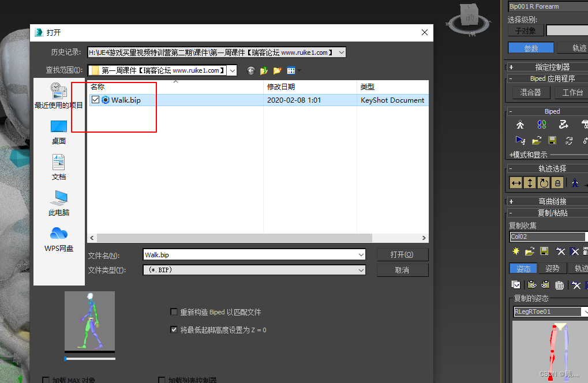The image size is (588, 383).
Task: Click Open (打开) button
Action: (x=402, y=254)
